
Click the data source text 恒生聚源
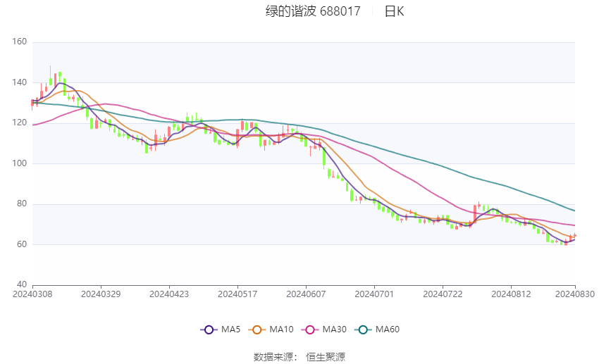tap(326, 357)
